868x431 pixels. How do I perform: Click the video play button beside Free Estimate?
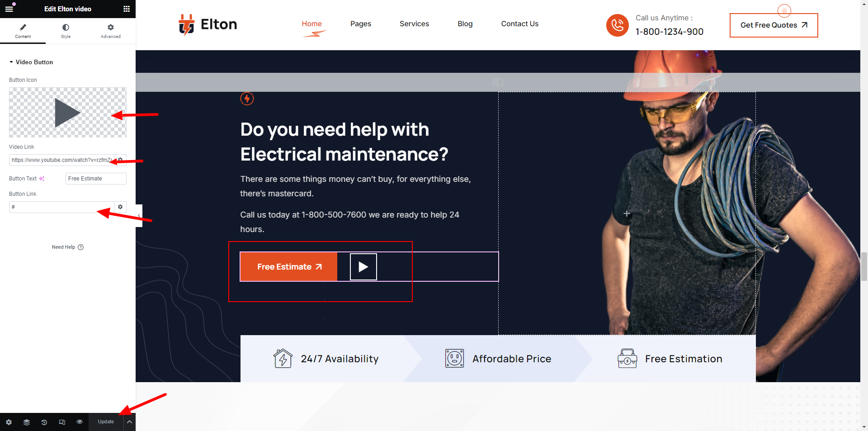click(363, 267)
